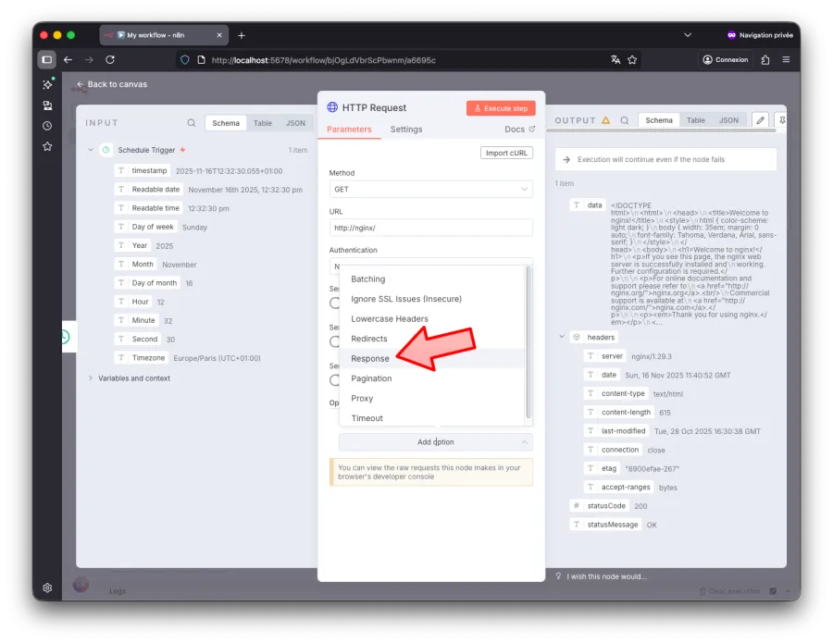The height and width of the screenshot is (644, 833).
Task: Open the starred workflows icon
Action: pos(47,146)
